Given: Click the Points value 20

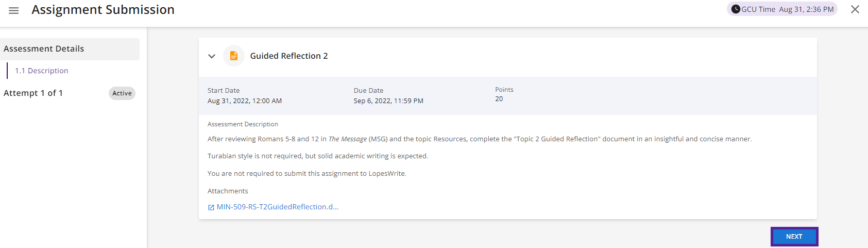Looking at the screenshot, I should click(x=499, y=99).
